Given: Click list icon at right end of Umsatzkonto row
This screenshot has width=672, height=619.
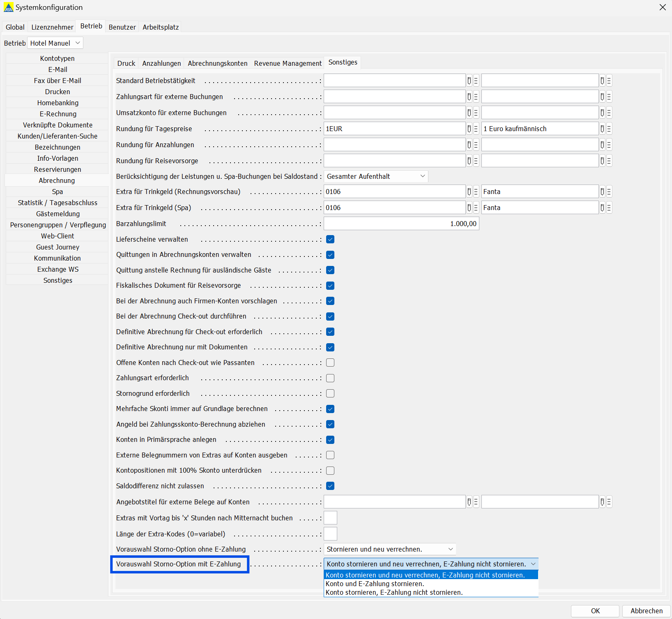Looking at the screenshot, I should click(x=609, y=113).
